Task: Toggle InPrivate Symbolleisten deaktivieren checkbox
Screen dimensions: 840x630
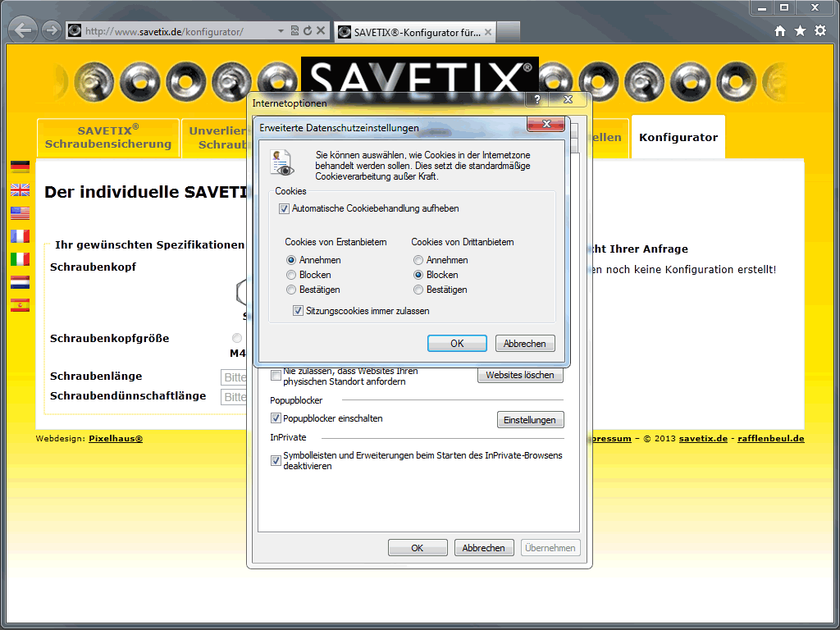Action: point(276,460)
